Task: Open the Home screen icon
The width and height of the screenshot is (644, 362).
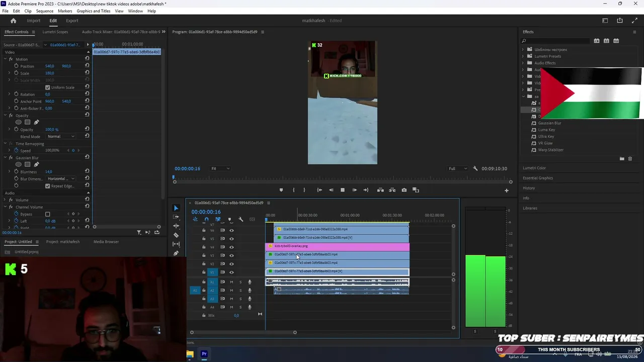Action: pyautogui.click(x=13, y=21)
